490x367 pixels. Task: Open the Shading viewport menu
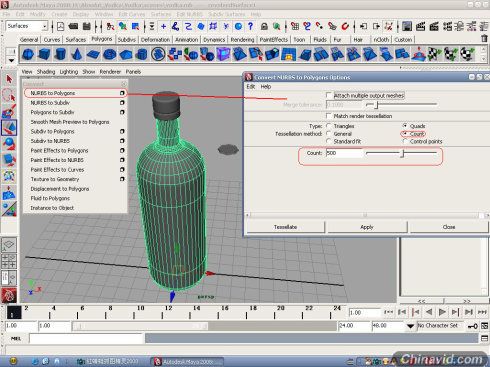tap(46, 72)
